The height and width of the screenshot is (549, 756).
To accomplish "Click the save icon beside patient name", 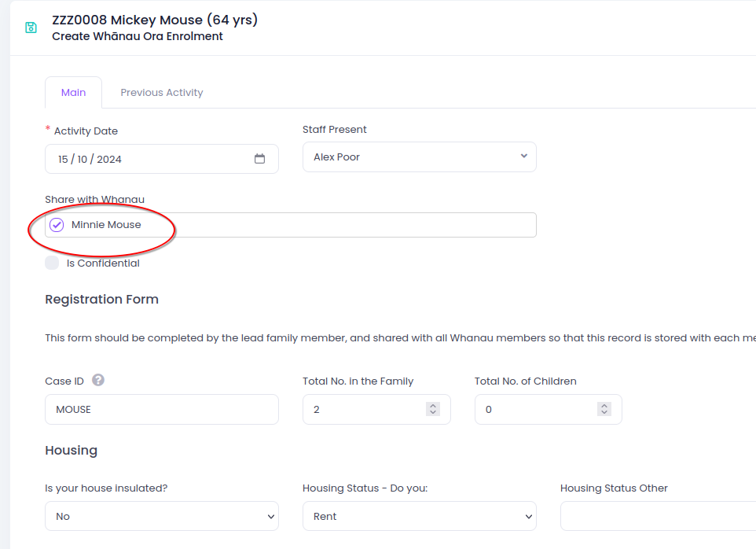I will [31, 28].
